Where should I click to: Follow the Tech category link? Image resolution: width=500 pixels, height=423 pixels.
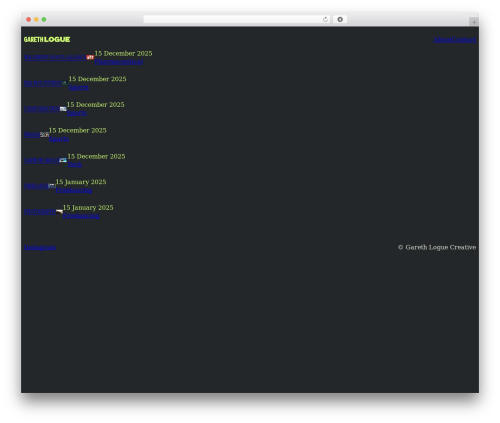(75, 165)
